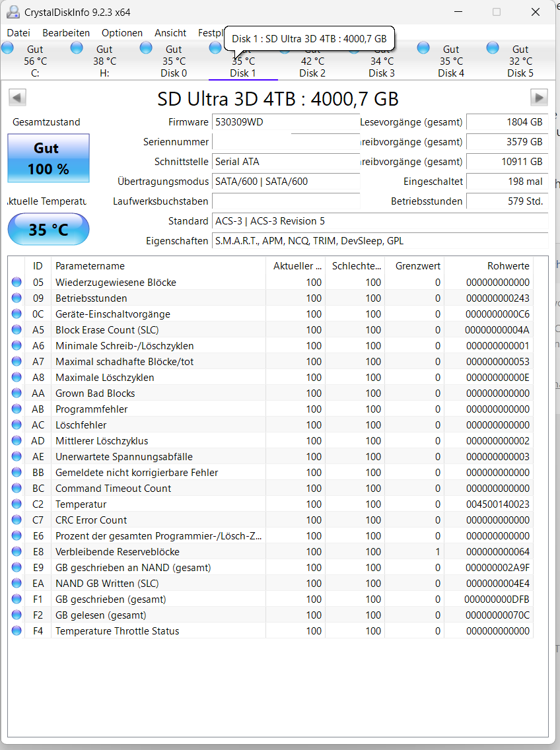The width and height of the screenshot is (560, 750).
Task: Sort by the Rohwerte column header
Action: click(x=489, y=266)
